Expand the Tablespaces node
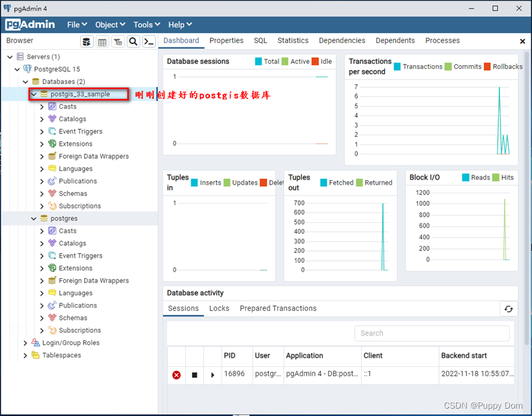 [x=25, y=356]
